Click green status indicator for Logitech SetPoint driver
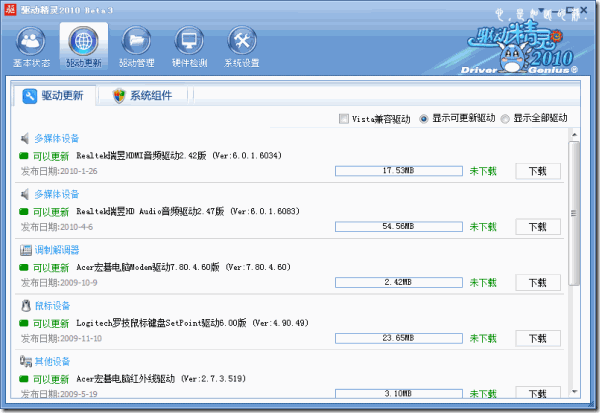Screen dimensions: 600x413 pos(24,323)
